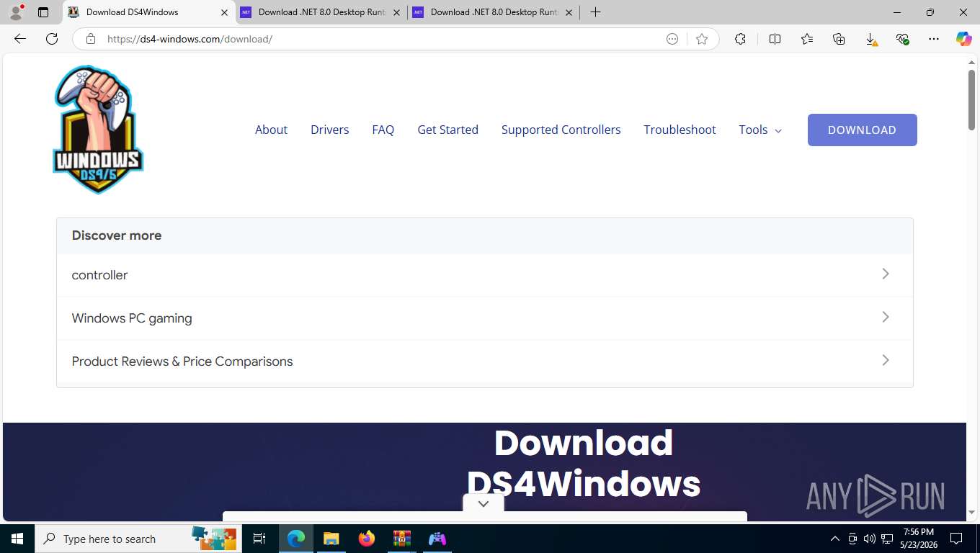Close the third .NET 8.0 Desktop Runtime tab

pos(569,12)
